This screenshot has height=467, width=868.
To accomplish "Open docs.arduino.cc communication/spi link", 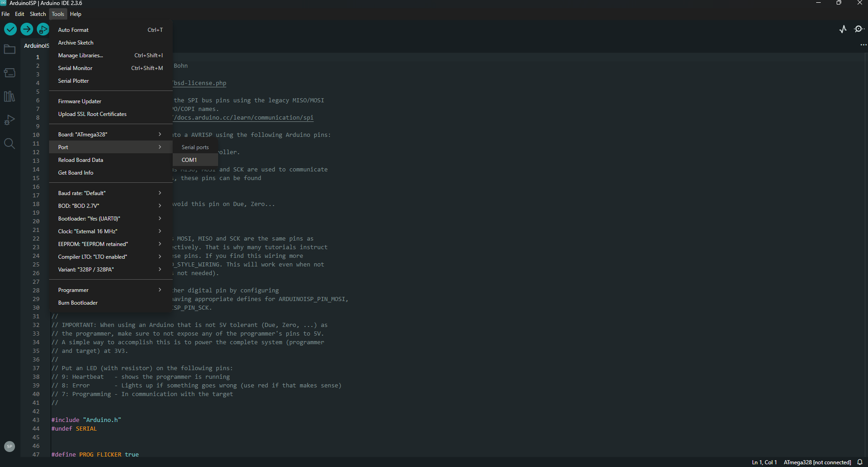I will 243,118.
